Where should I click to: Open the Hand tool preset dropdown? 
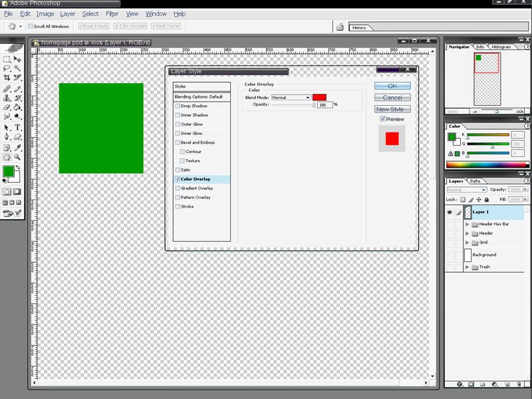(21, 27)
